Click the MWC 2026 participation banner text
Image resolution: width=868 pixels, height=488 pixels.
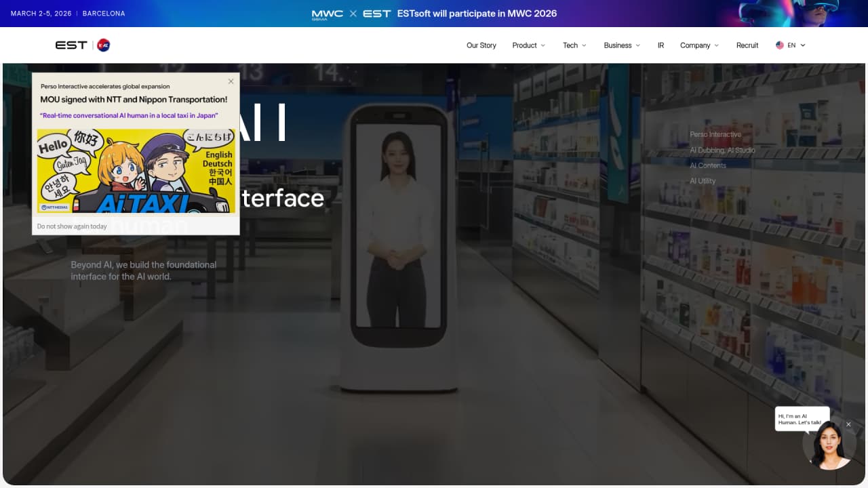click(x=477, y=14)
